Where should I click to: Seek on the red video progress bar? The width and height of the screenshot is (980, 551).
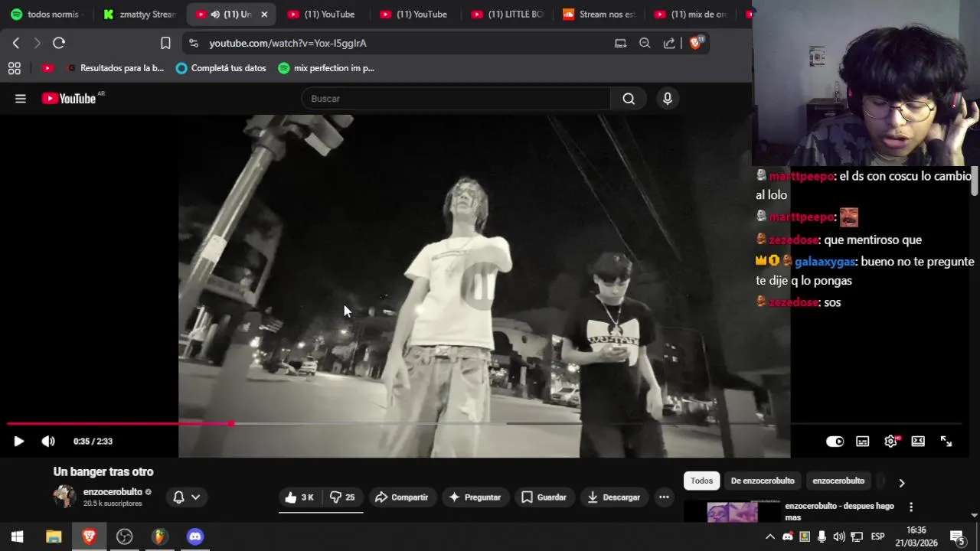tap(484, 423)
